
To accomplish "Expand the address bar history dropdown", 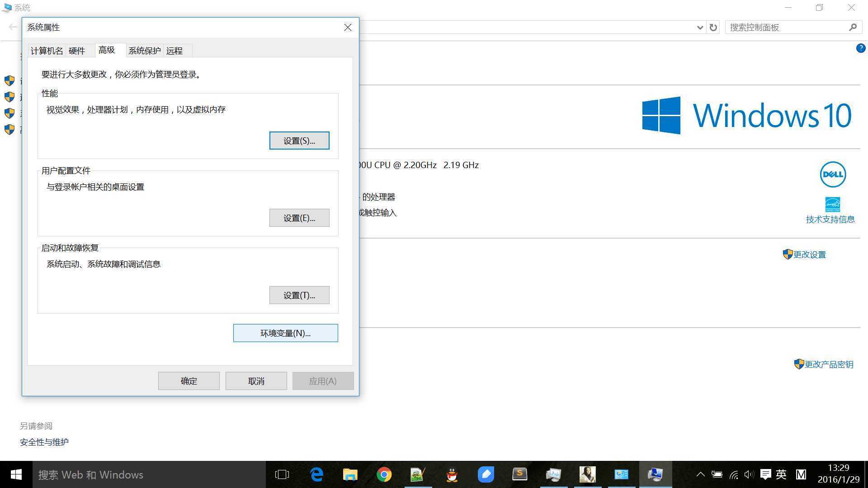I will point(700,28).
